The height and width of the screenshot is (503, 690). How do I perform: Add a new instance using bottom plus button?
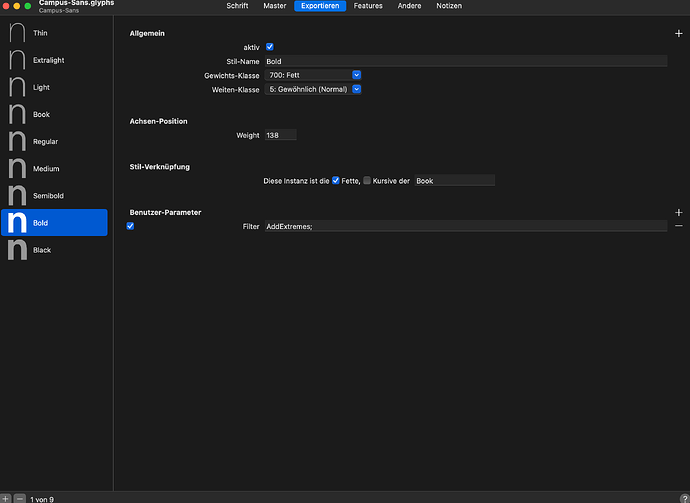point(6,498)
